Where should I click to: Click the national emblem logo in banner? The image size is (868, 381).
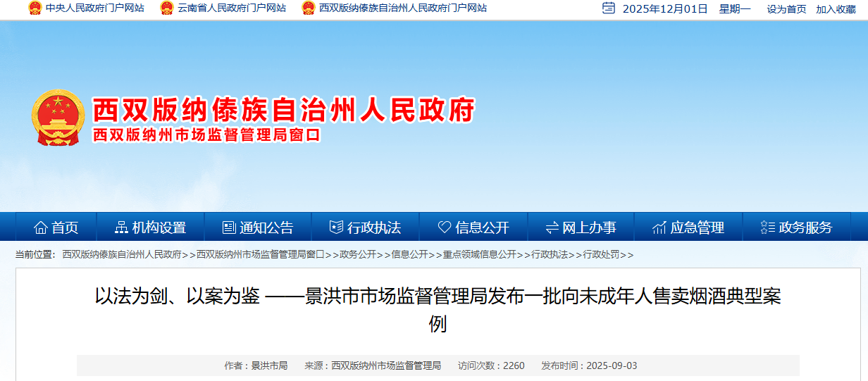(x=58, y=118)
